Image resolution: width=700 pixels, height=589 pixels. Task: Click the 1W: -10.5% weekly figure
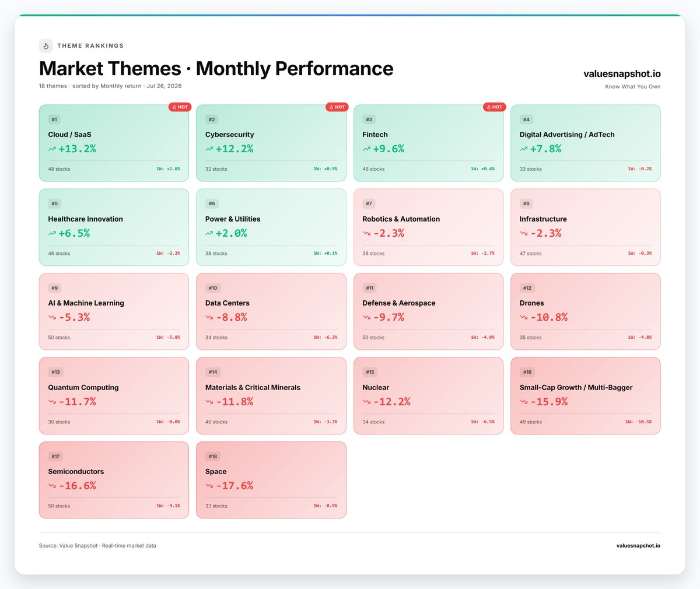[639, 422]
